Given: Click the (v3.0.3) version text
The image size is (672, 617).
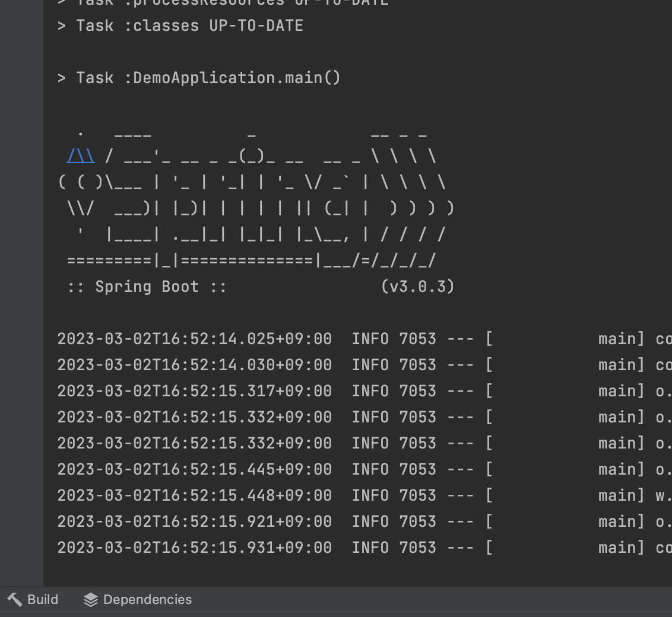Looking at the screenshot, I should click(x=417, y=287).
